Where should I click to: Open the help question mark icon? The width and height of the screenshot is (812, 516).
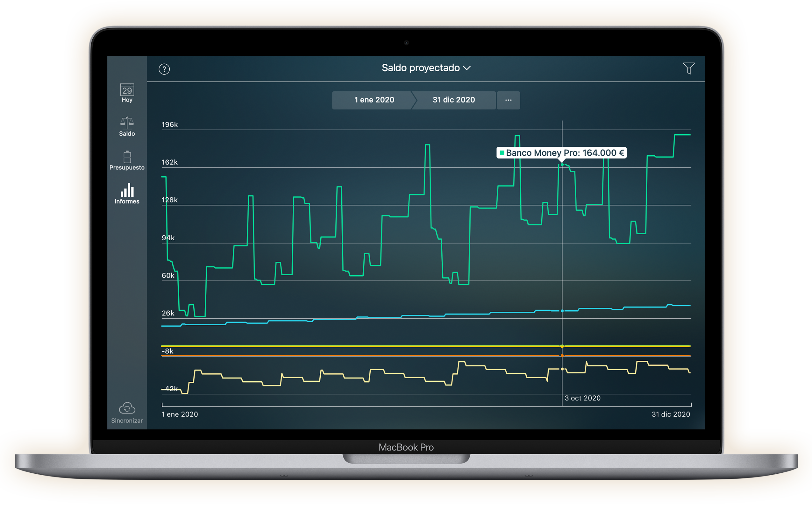point(164,69)
